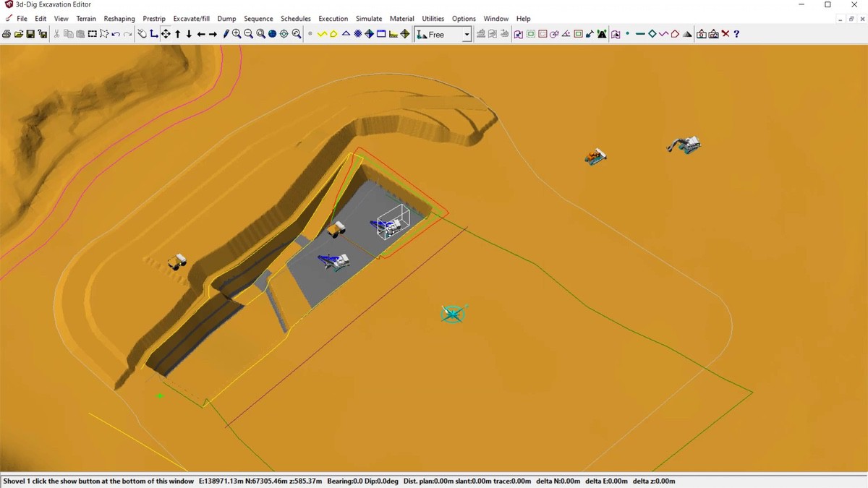Viewport: 868px width, 488px height.
Task: Open the File menu
Action: tap(22, 18)
